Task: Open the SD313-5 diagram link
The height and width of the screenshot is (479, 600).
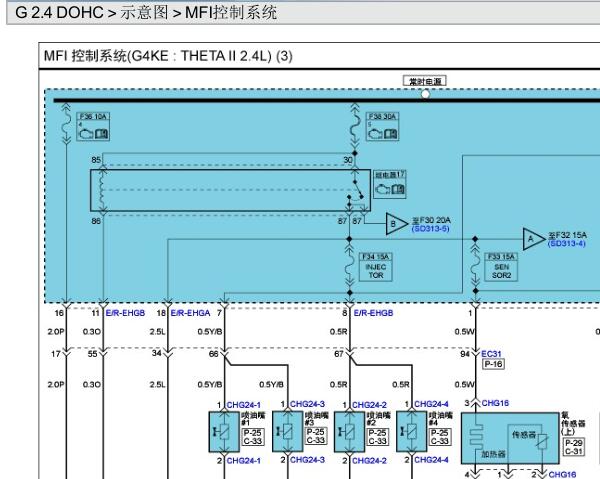Action: pos(430,229)
